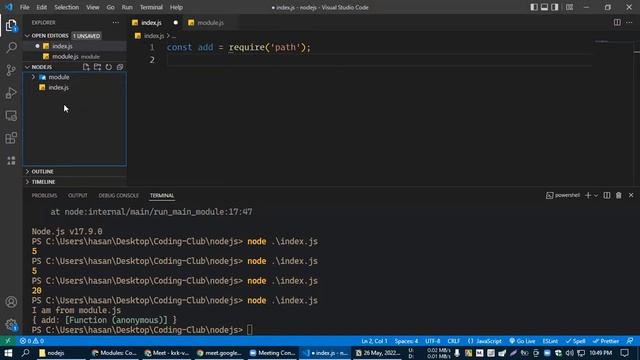Select module.js in Open Editors list
640x360 pixels.
pos(65,57)
